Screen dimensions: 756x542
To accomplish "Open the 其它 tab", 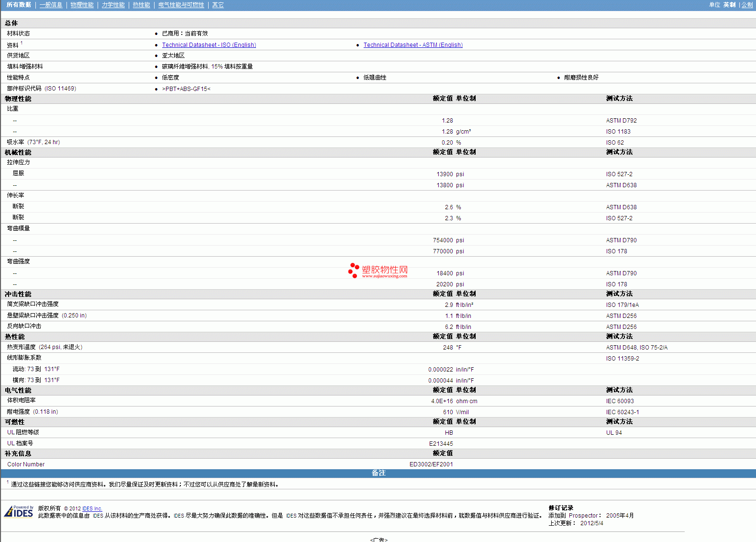I will pos(218,5).
